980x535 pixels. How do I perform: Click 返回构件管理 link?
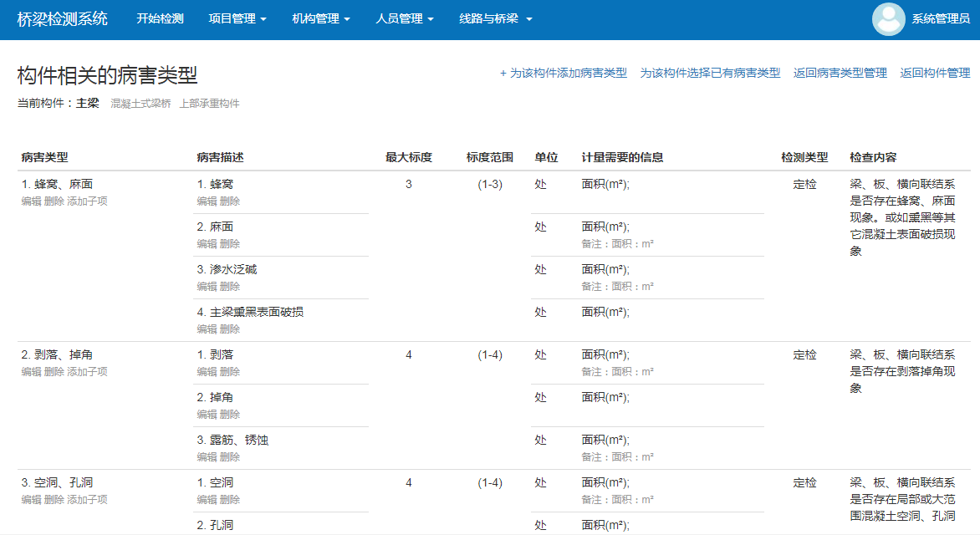(x=935, y=74)
